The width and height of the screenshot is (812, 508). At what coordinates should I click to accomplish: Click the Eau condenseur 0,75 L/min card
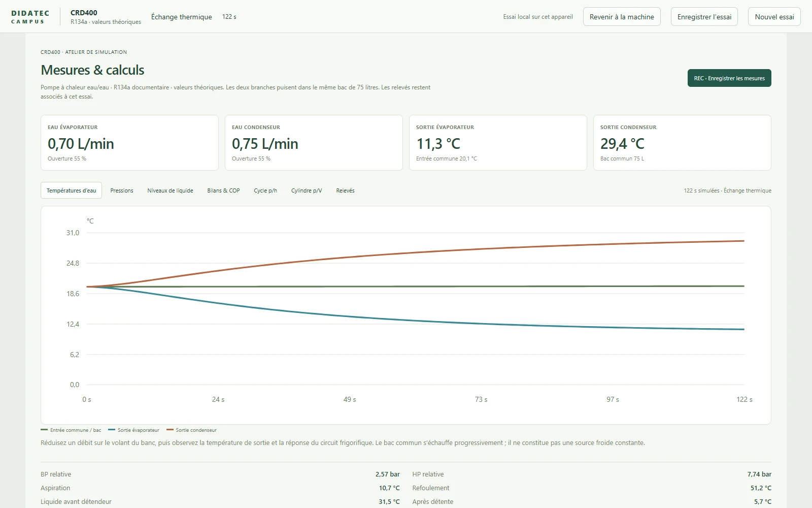pos(314,143)
